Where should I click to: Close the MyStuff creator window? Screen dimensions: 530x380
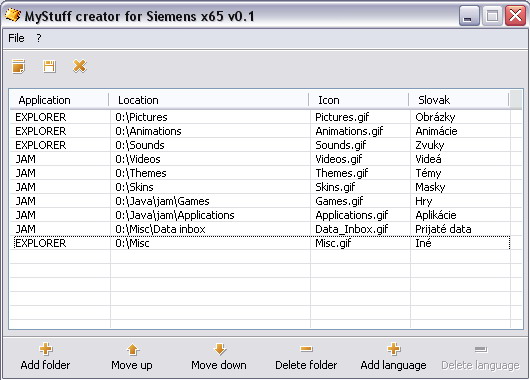[515, 16]
